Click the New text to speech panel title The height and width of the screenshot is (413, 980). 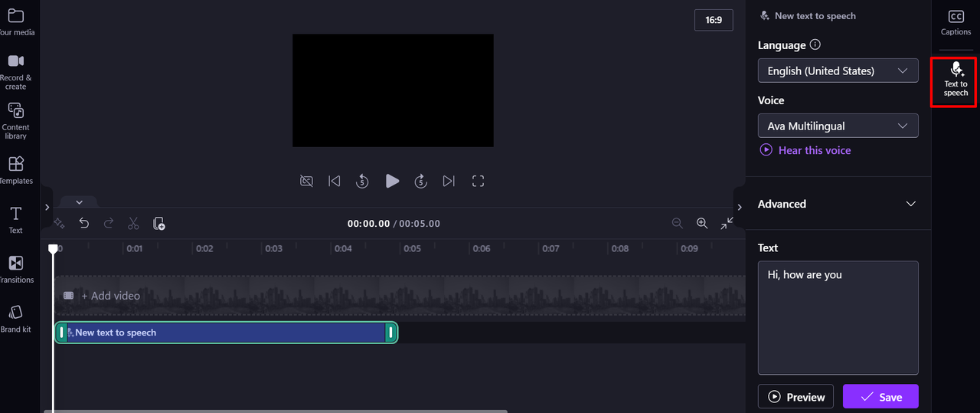click(x=815, y=15)
